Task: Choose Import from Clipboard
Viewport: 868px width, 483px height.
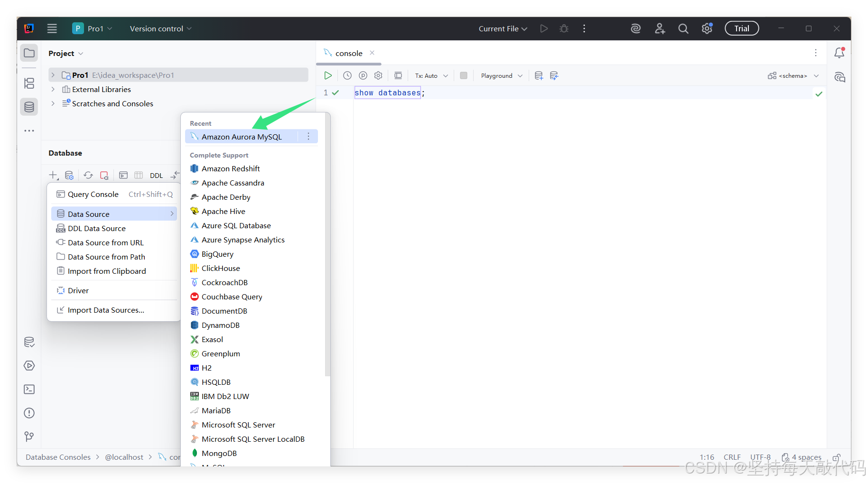Action: point(114,271)
